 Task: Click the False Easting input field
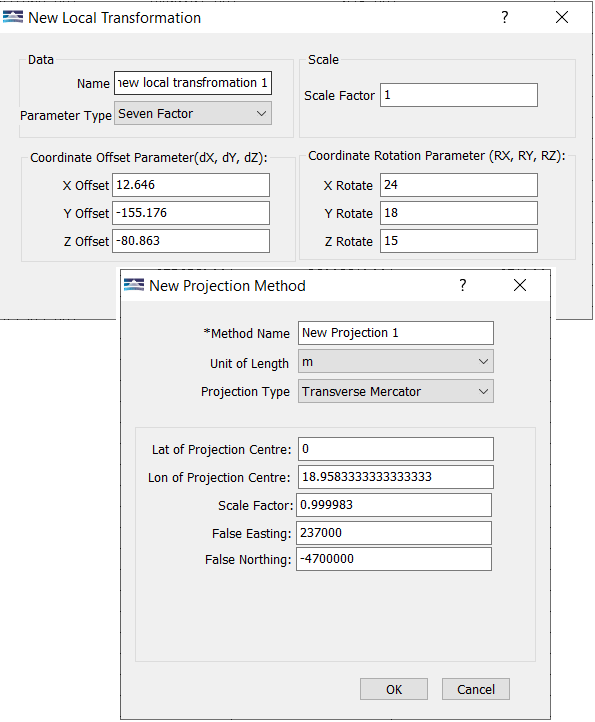click(x=394, y=533)
